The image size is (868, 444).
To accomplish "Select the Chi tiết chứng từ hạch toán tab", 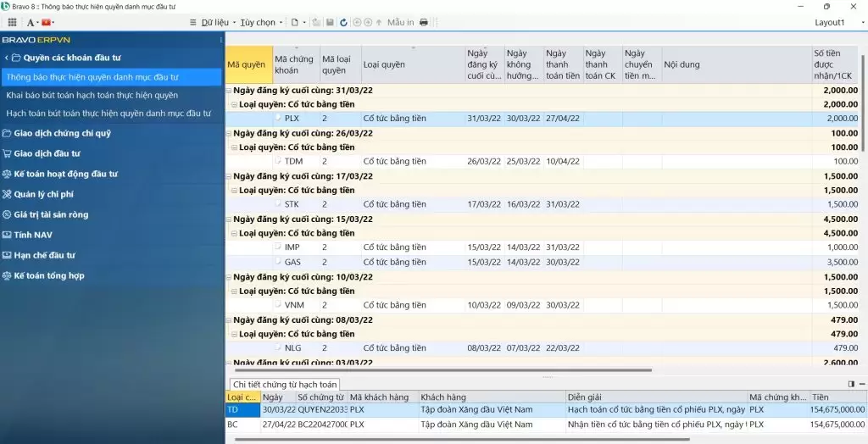I will pyautogui.click(x=285, y=385).
